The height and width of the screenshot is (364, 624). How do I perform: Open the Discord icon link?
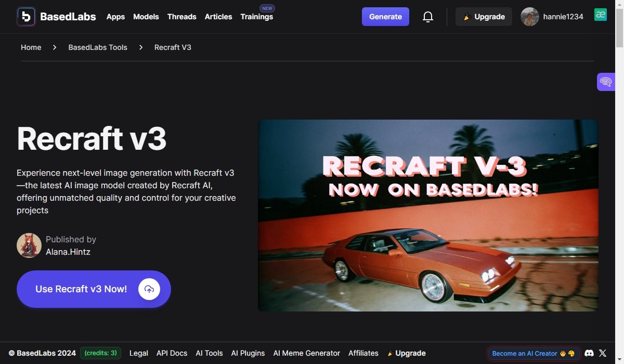click(589, 353)
